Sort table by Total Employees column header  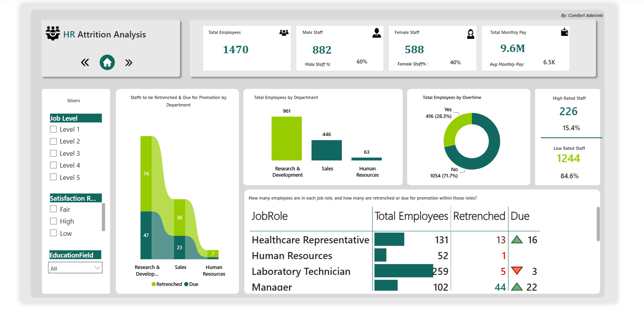(411, 216)
